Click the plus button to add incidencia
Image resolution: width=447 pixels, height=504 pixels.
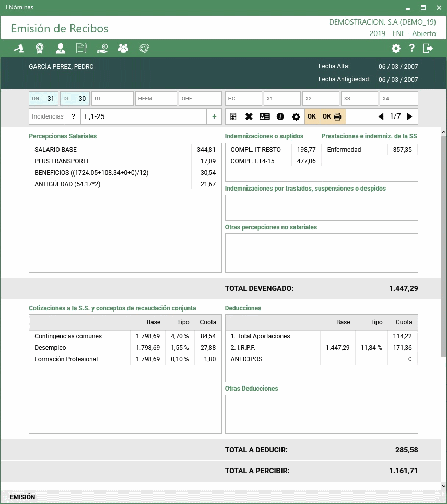[x=214, y=116]
